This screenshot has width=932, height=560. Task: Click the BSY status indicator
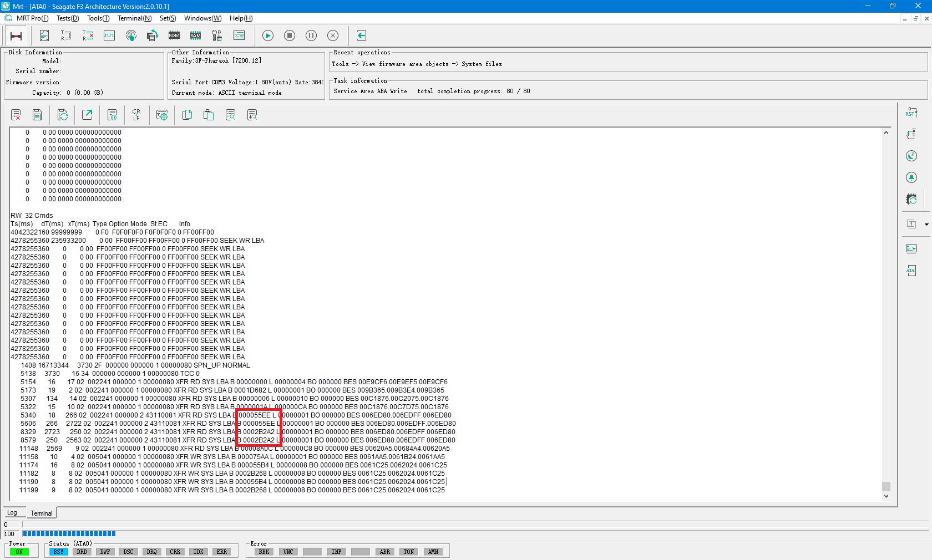click(58, 552)
